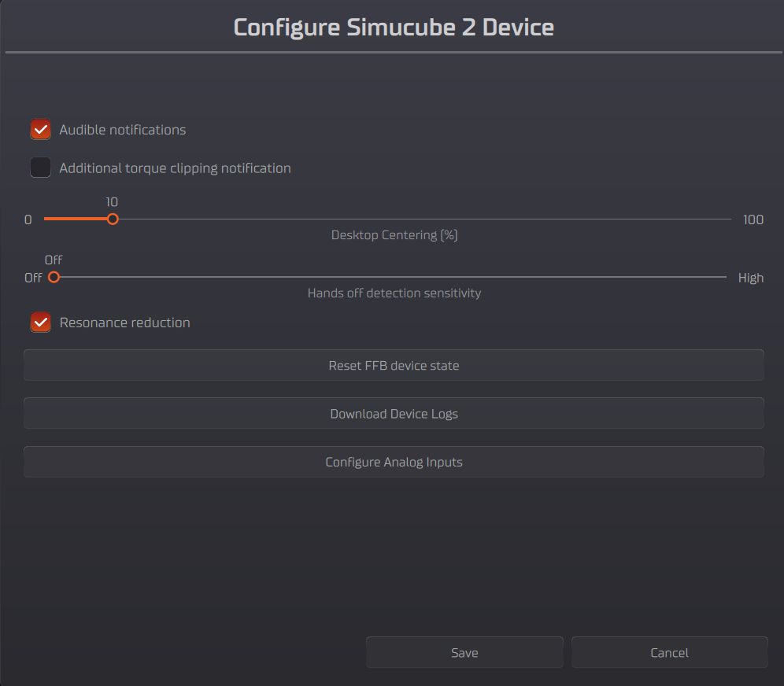The width and height of the screenshot is (784, 686).
Task: Open Configure Analog Inputs
Action: coord(394,462)
